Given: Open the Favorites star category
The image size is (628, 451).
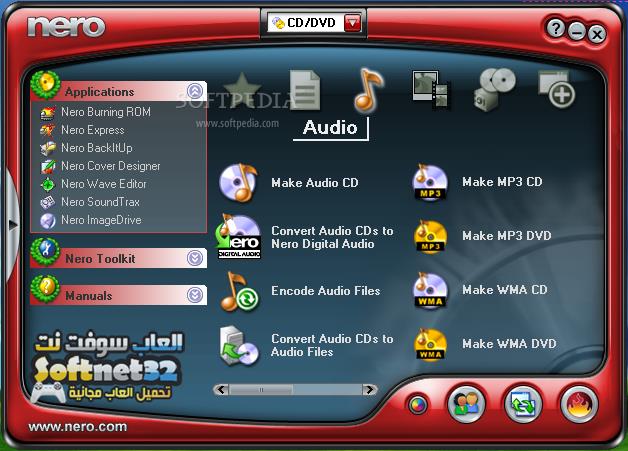Looking at the screenshot, I should [242, 91].
